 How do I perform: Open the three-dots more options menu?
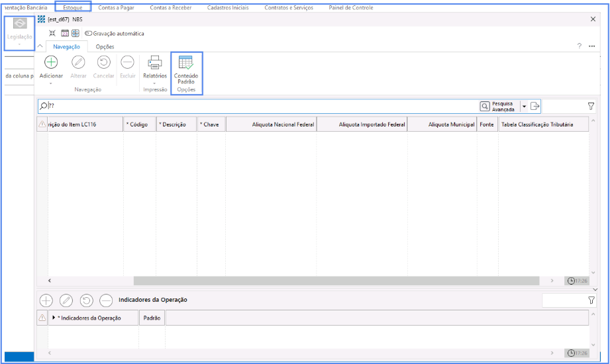(591, 46)
